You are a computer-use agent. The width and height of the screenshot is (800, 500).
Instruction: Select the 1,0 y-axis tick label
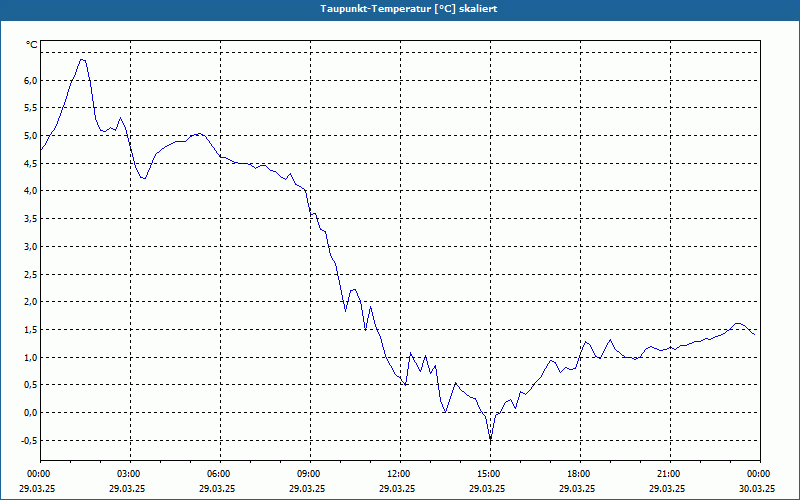(x=30, y=357)
